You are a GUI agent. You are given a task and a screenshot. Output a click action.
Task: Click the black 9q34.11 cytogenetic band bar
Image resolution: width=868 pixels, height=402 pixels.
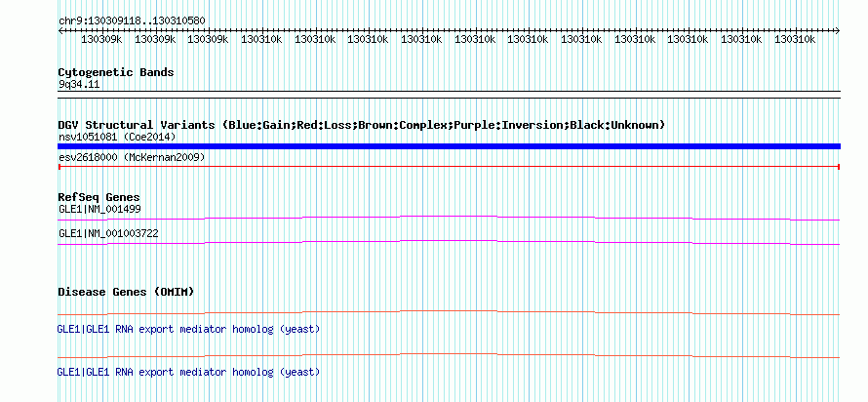tap(449, 95)
